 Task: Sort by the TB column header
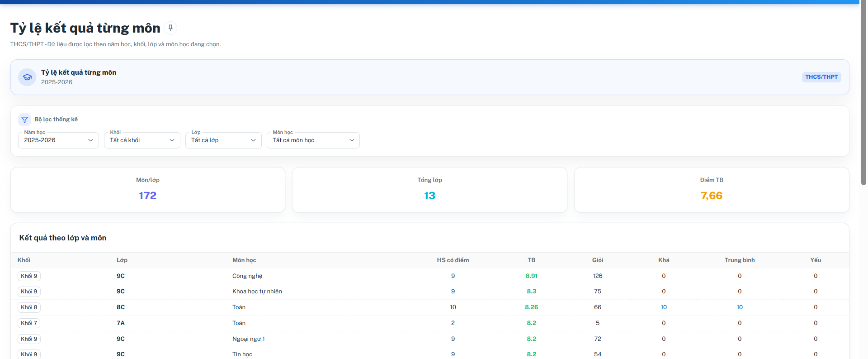pyautogui.click(x=532, y=260)
